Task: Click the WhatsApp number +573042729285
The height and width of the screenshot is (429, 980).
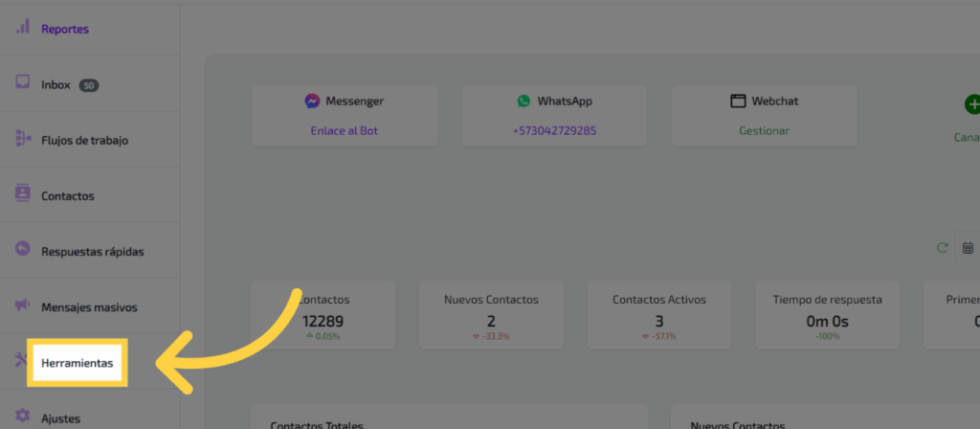Action: click(554, 130)
